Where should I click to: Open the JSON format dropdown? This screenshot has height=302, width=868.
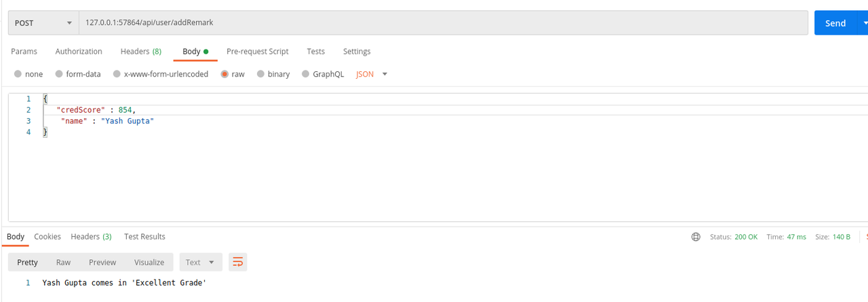click(x=372, y=74)
